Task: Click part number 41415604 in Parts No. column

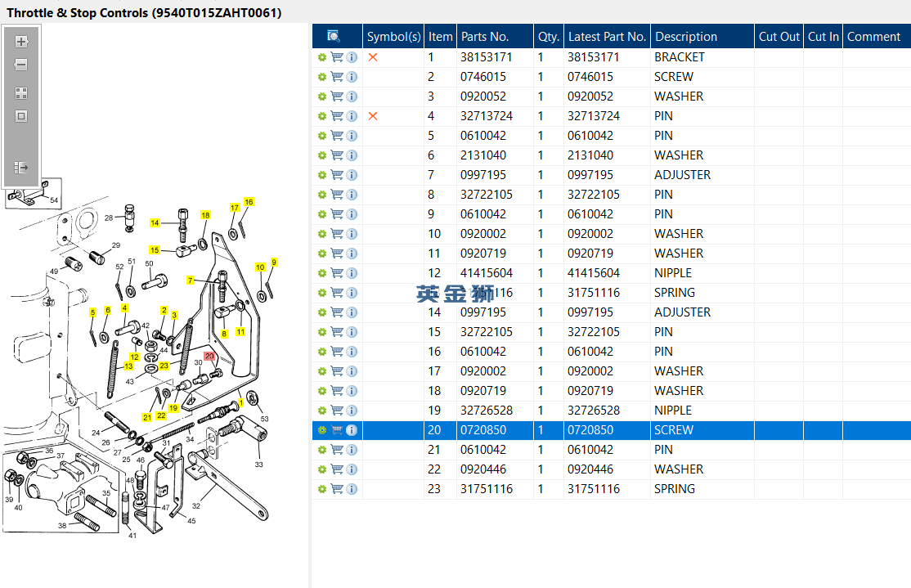Action: [x=487, y=273]
